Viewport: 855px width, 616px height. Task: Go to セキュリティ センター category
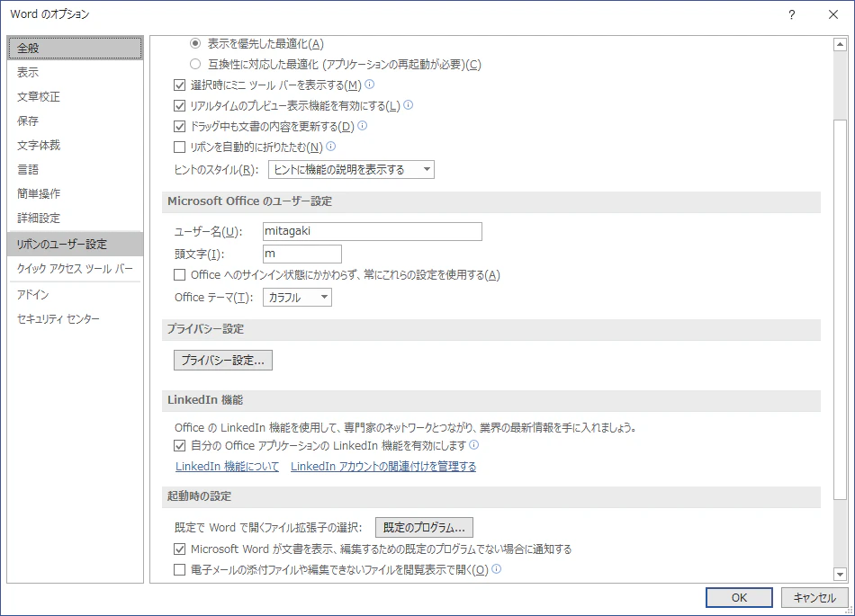click(x=76, y=318)
